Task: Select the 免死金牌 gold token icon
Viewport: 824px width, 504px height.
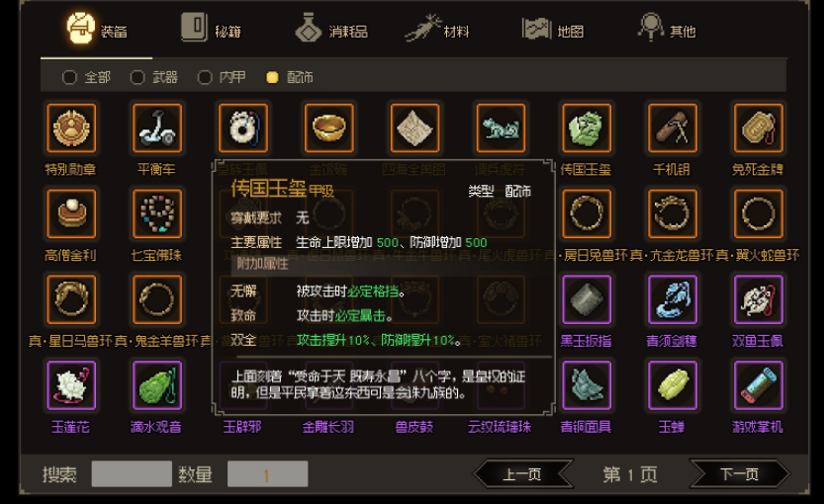Action: click(759, 128)
